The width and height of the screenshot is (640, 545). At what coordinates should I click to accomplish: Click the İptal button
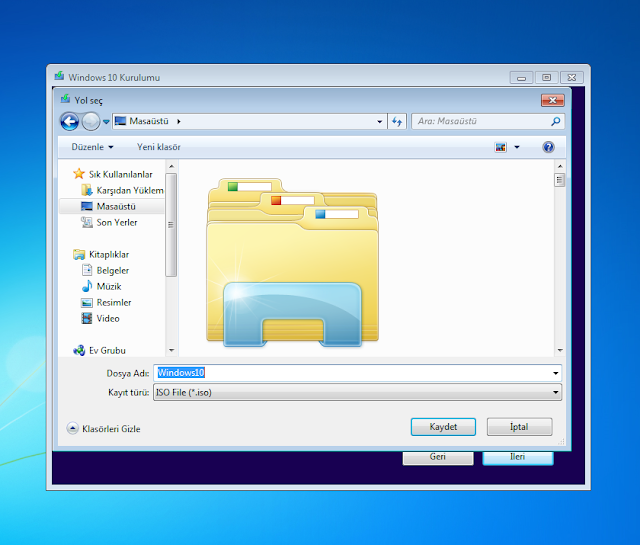[x=519, y=427]
